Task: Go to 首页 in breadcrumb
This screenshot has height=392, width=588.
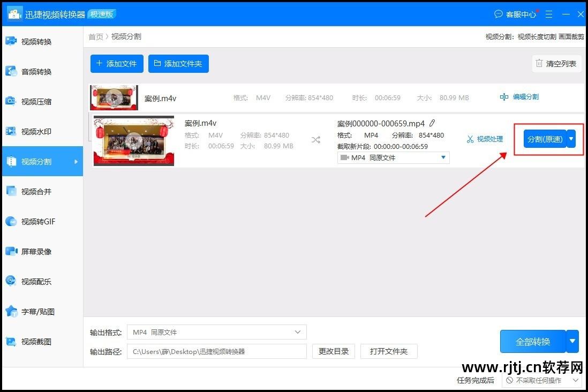Action: click(96, 37)
